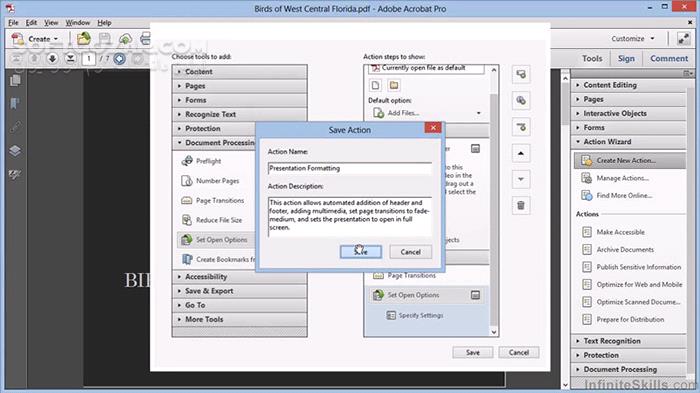Toggle options box beside Set Open Options step
The height and width of the screenshot is (393, 700).
pos(475,295)
